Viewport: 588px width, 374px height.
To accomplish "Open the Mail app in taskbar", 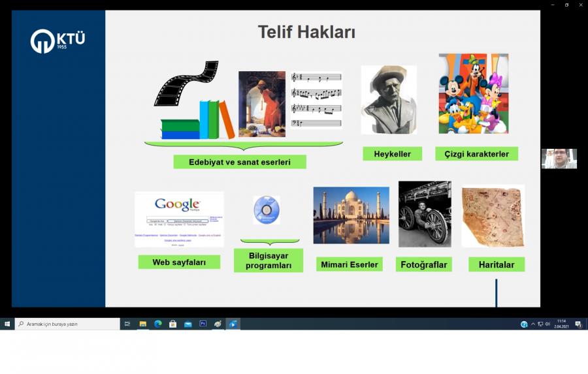I will pyautogui.click(x=188, y=324).
